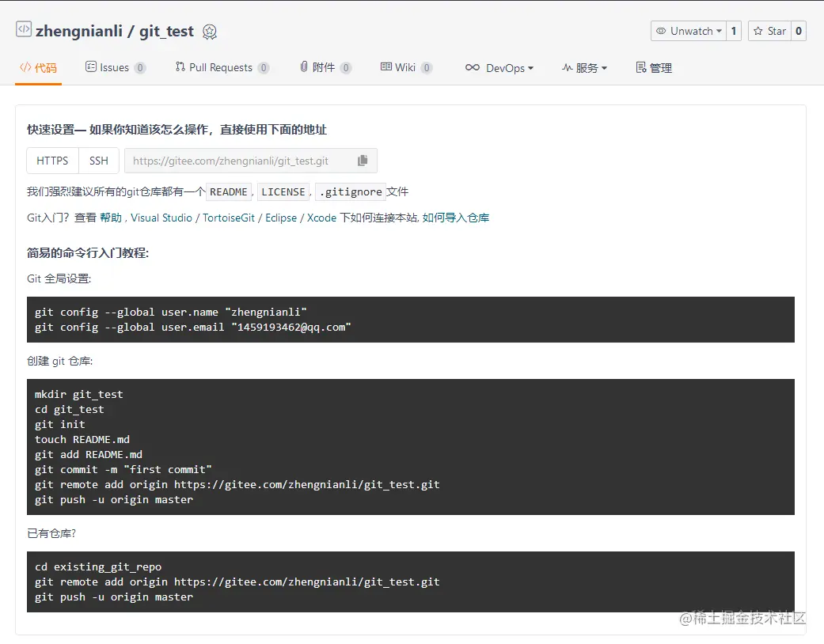Open the Wiki tab
The image size is (824, 644).
(406, 68)
